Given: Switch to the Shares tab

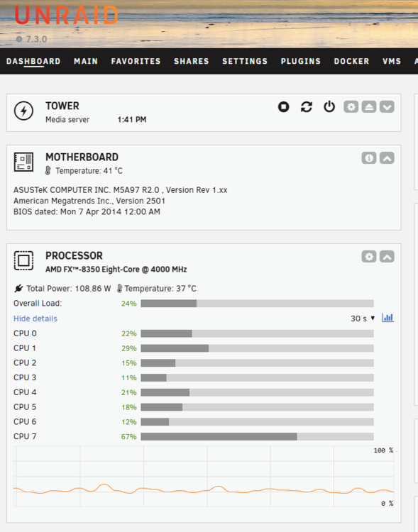Looking at the screenshot, I should pos(192,62).
